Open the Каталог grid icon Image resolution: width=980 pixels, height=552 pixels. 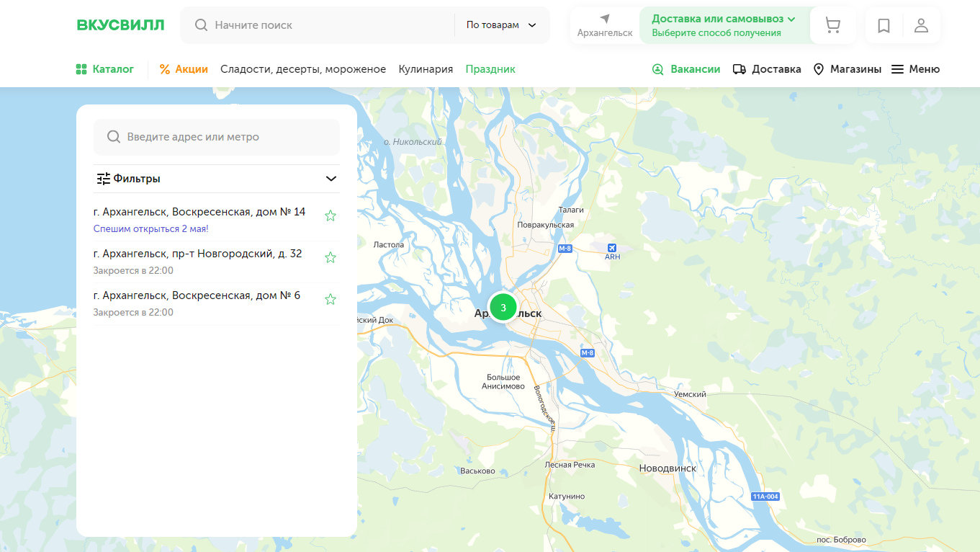tap(81, 69)
